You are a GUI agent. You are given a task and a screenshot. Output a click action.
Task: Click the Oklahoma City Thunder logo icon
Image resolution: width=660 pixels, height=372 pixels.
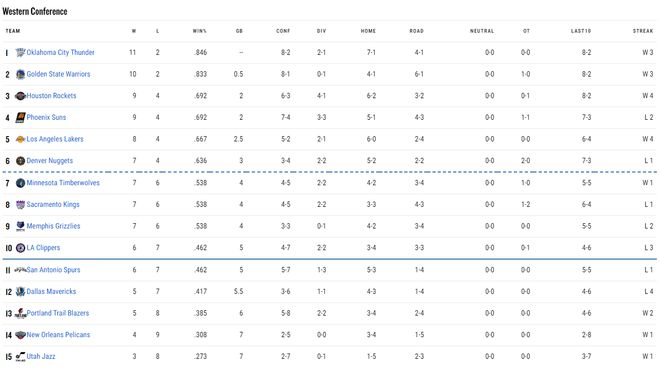(x=20, y=53)
